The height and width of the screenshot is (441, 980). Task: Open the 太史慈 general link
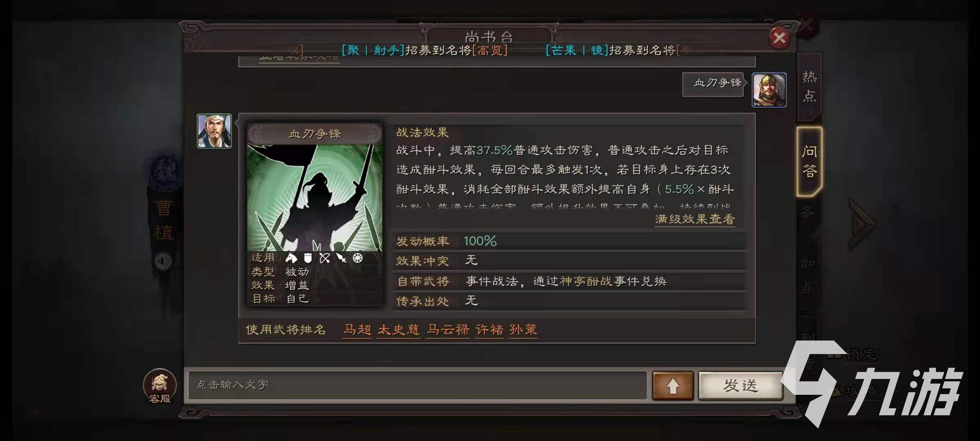coord(399,330)
